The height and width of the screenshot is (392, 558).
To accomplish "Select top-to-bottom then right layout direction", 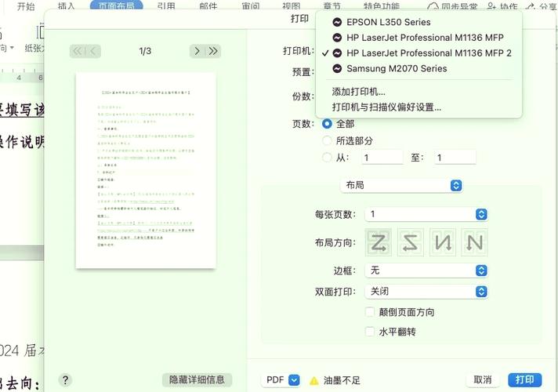I will click(x=443, y=243).
